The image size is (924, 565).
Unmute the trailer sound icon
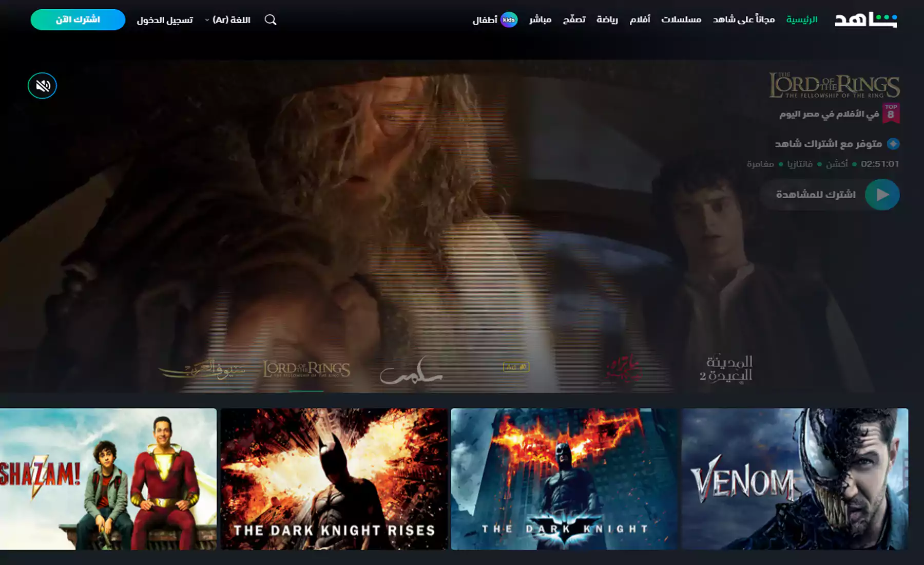tap(43, 86)
